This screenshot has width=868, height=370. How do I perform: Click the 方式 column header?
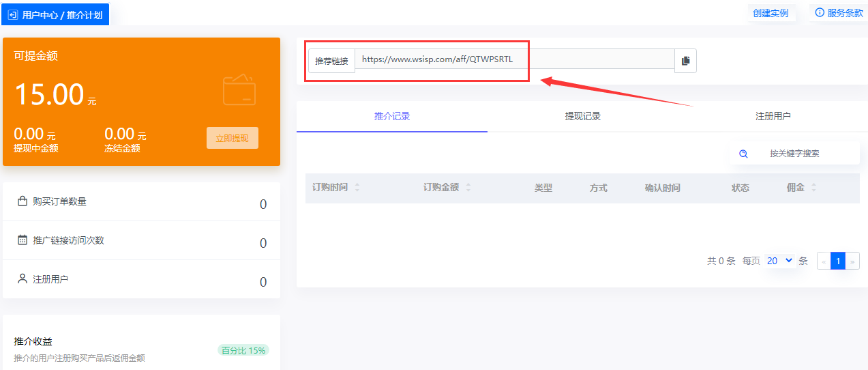click(x=599, y=188)
